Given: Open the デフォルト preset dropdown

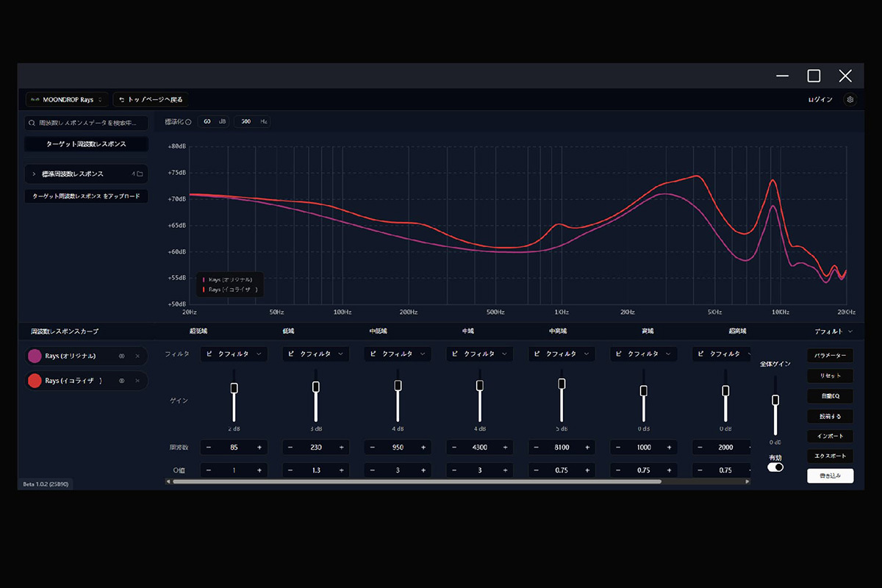Looking at the screenshot, I should click(x=833, y=331).
